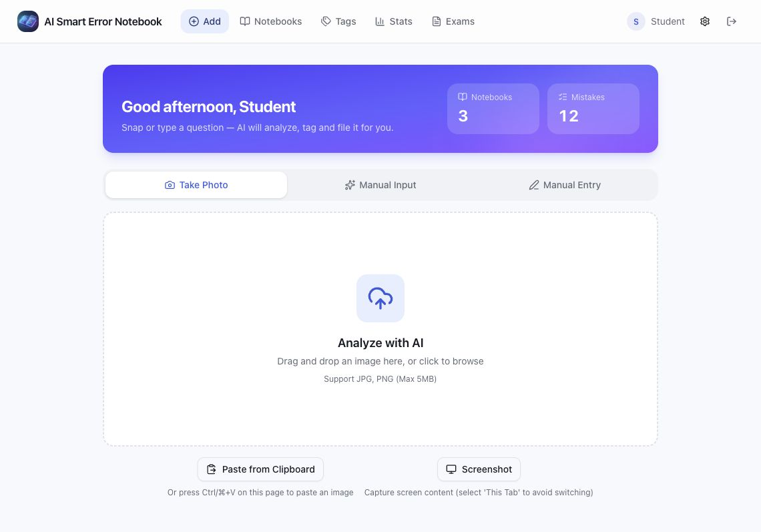Open the Mistakes count card

click(593, 109)
